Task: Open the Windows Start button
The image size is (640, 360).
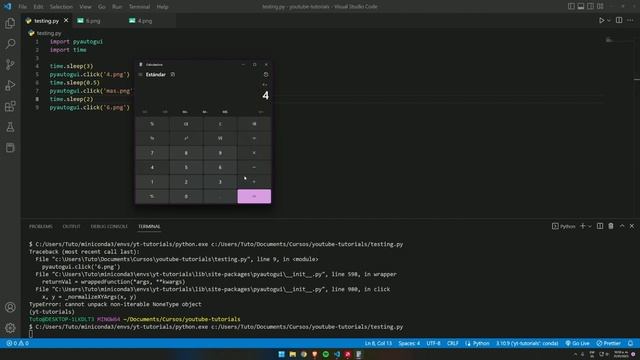Action: tap(281, 354)
